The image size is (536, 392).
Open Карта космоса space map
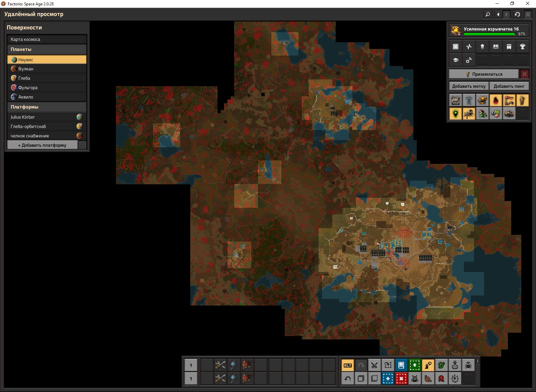point(47,39)
